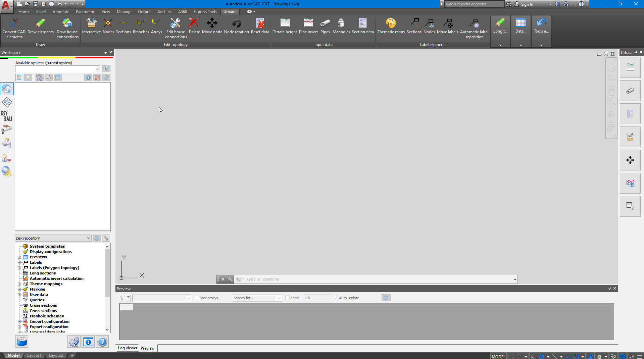Open workspace settings gear icon
The width and height of the screenshot is (644, 359).
point(74,342)
